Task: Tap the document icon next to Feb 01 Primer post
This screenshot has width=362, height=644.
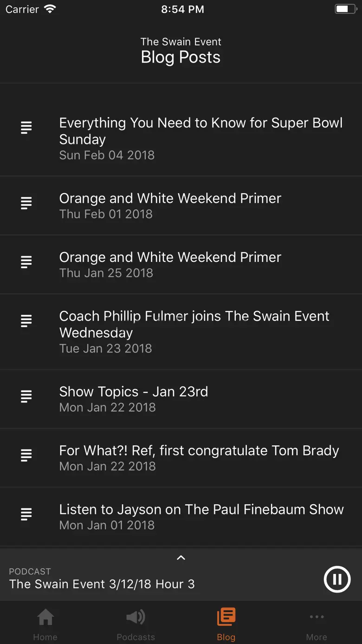Action: click(x=26, y=203)
